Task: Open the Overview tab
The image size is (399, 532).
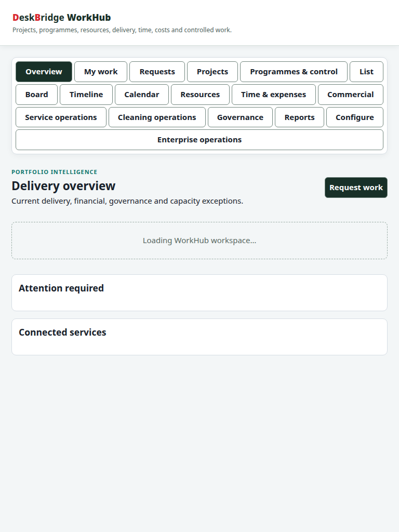Action: (x=44, y=72)
